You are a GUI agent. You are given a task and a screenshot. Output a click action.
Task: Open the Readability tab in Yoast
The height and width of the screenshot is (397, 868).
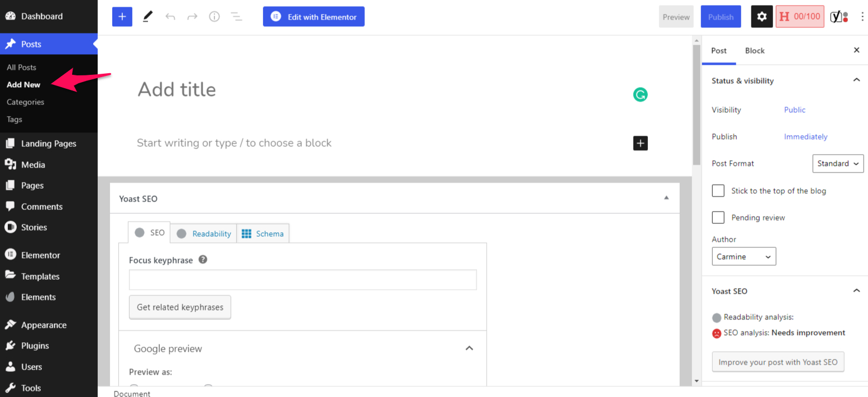204,233
